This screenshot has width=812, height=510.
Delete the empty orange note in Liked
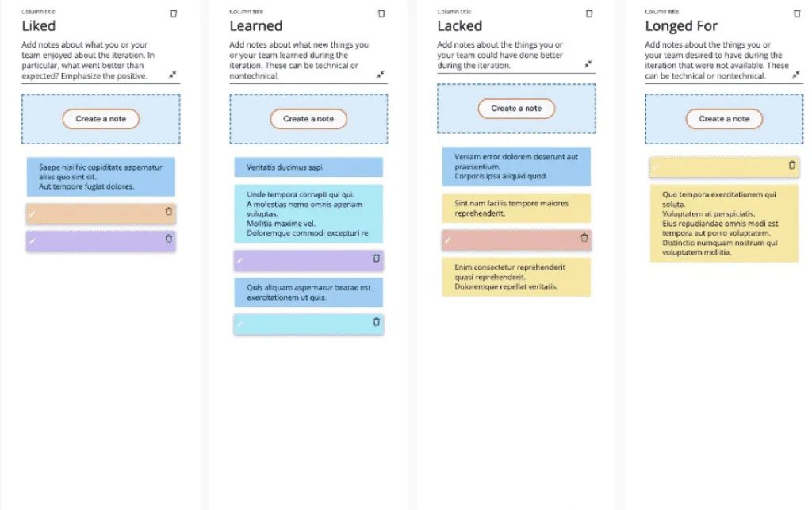point(168,211)
